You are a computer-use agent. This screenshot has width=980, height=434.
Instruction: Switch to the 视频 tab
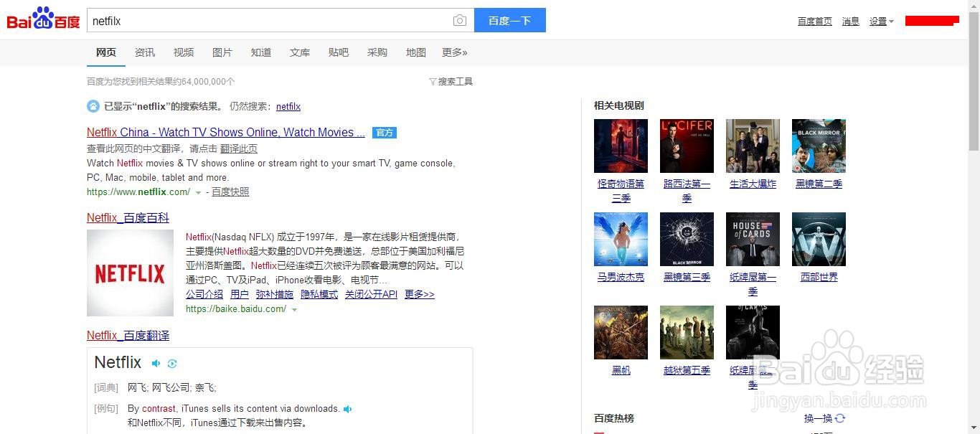[x=184, y=52]
